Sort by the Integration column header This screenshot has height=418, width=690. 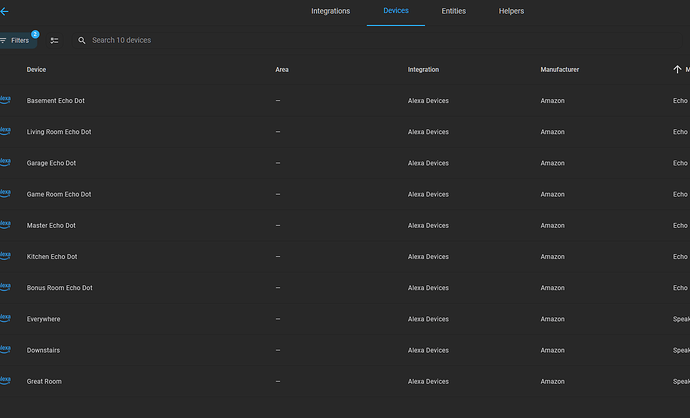pos(423,70)
